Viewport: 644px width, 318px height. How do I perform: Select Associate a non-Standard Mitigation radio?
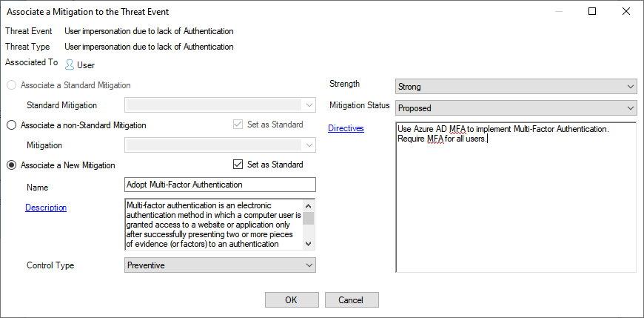click(x=11, y=125)
